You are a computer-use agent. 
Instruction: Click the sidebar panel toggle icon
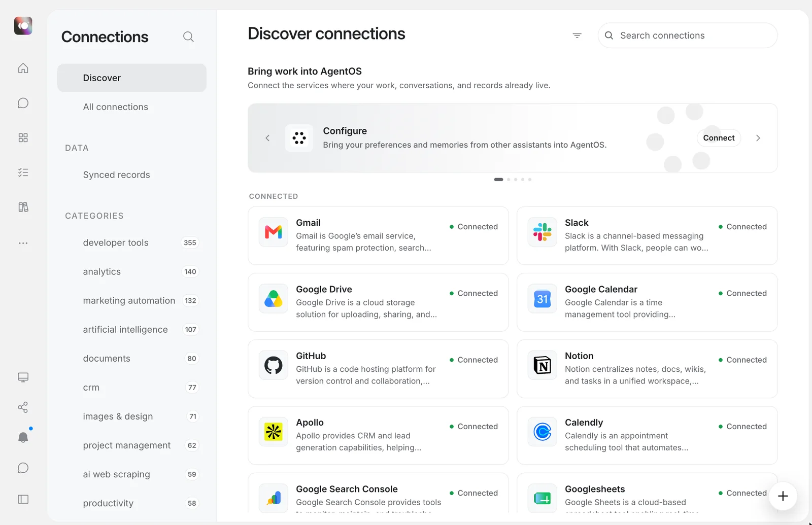pyautogui.click(x=23, y=499)
